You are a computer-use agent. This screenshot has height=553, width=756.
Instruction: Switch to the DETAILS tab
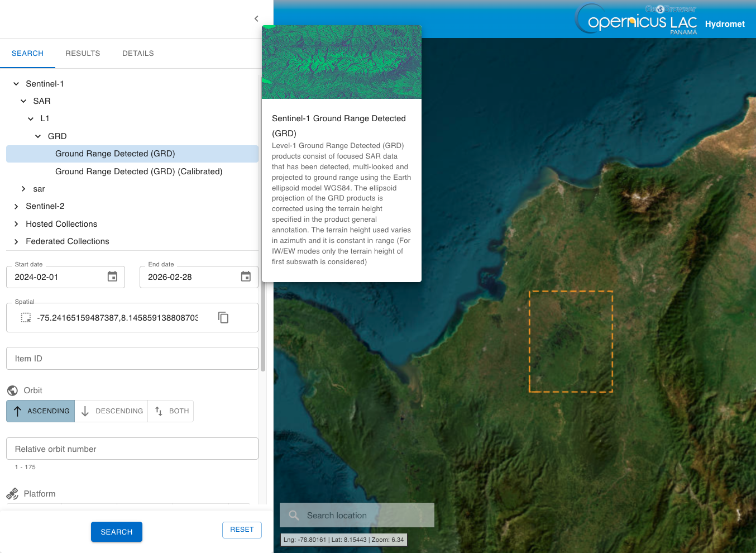click(138, 53)
